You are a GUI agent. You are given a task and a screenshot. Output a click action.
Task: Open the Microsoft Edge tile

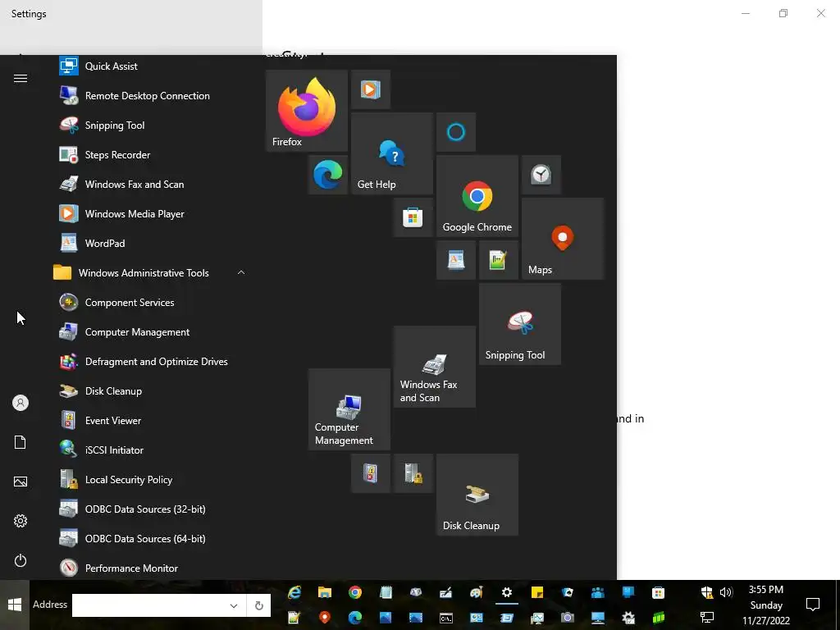pyautogui.click(x=328, y=175)
